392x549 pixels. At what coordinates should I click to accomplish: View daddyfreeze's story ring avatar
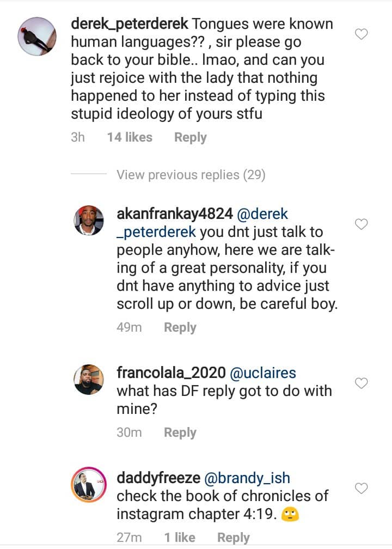[88, 485]
